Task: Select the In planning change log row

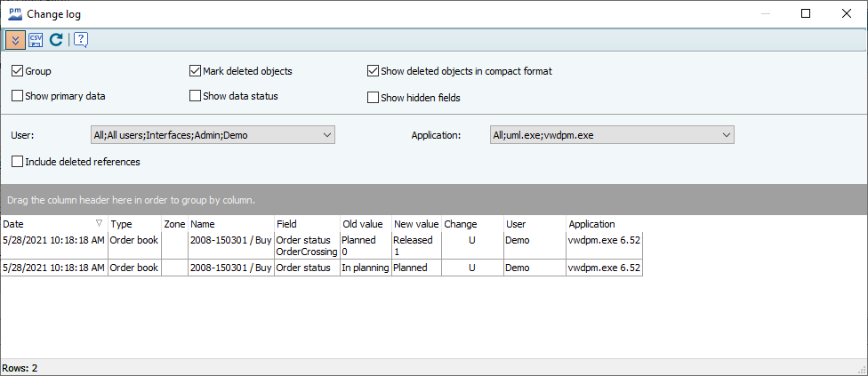Action: point(365,268)
